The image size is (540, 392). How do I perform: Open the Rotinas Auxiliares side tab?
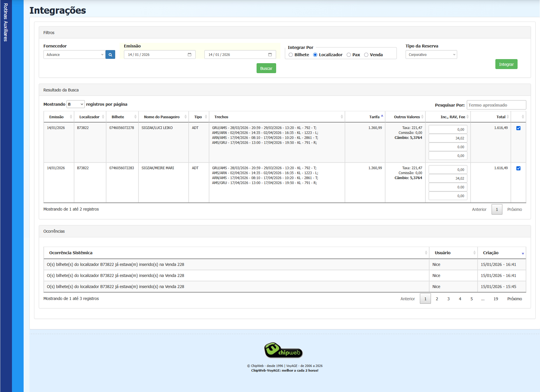6,22
